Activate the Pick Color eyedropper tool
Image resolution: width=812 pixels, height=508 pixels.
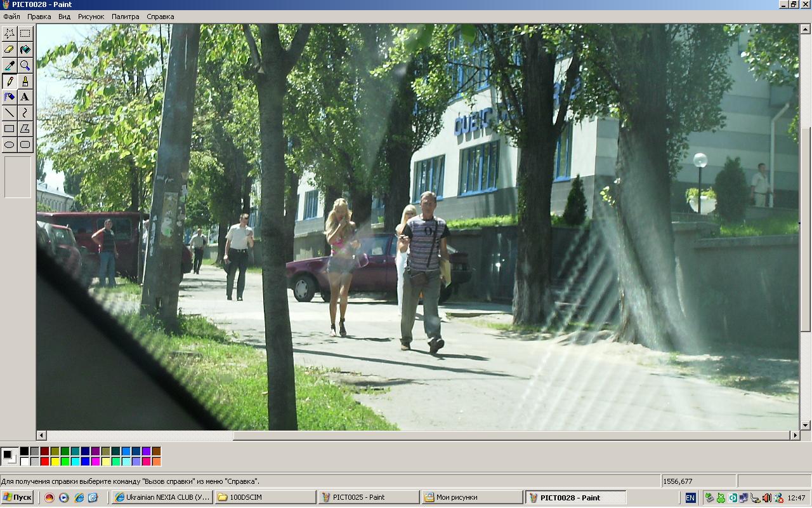(x=10, y=65)
